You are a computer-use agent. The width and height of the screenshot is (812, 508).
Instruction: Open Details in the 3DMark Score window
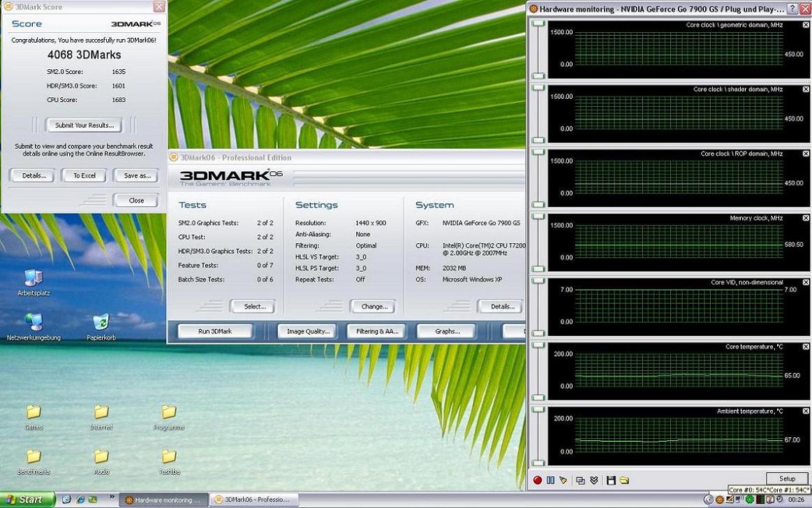click(34, 175)
